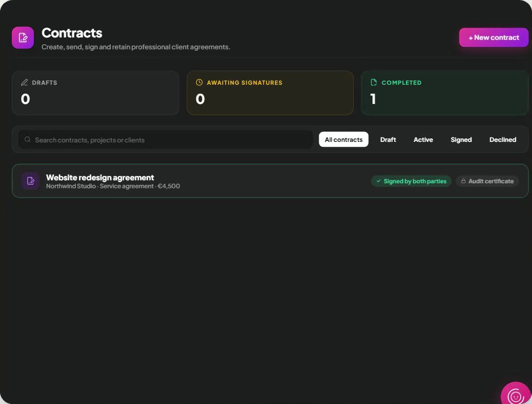The image size is (532, 404).
Task: Open the Completed summary card
Action: pyautogui.click(x=445, y=93)
